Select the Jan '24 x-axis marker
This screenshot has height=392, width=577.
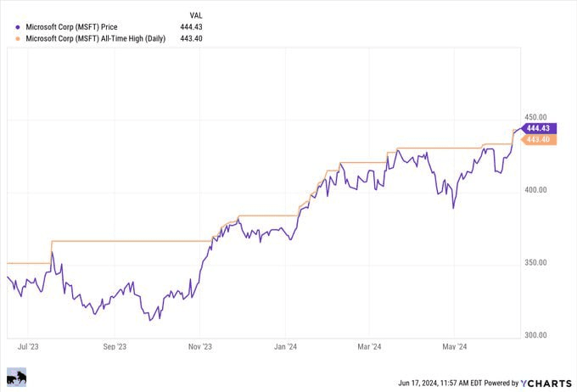(x=286, y=346)
